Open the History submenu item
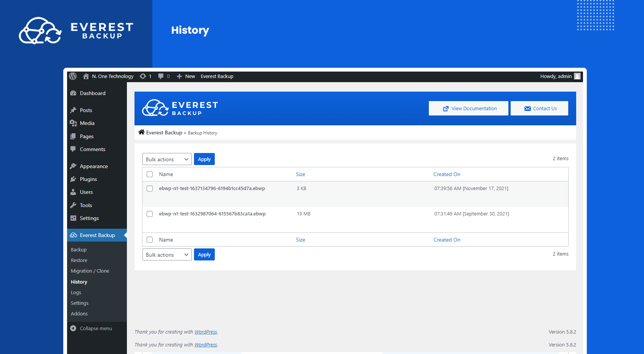644x354 pixels. (x=79, y=282)
